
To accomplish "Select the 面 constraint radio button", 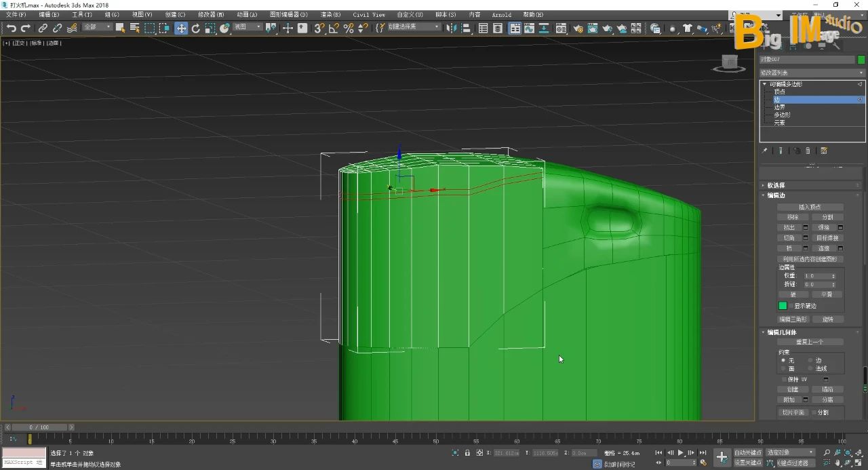I will 783,368.
